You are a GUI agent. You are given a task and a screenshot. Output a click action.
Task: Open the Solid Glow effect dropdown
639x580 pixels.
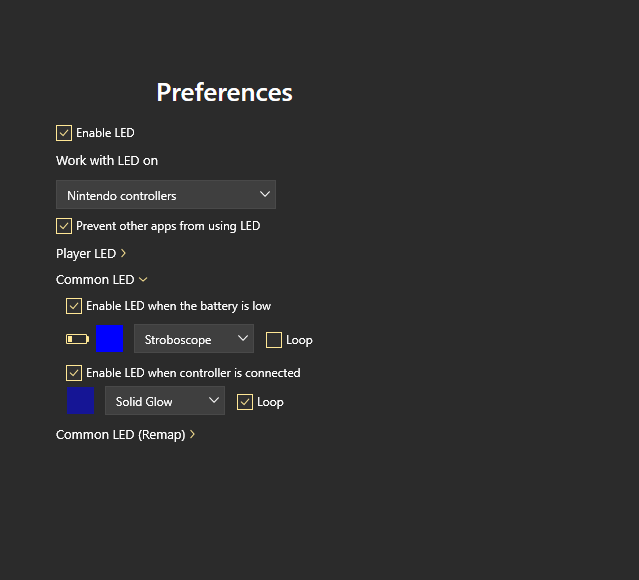tap(165, 402)
